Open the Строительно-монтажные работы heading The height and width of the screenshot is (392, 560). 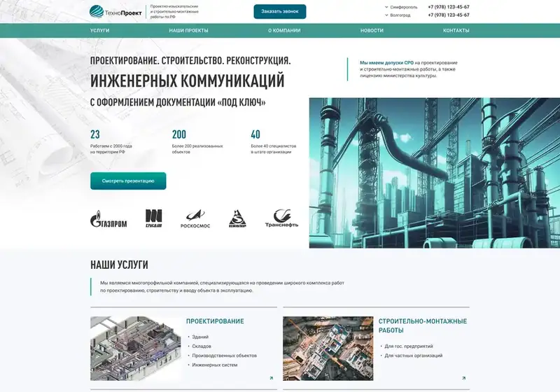click(x=423, y=325)
